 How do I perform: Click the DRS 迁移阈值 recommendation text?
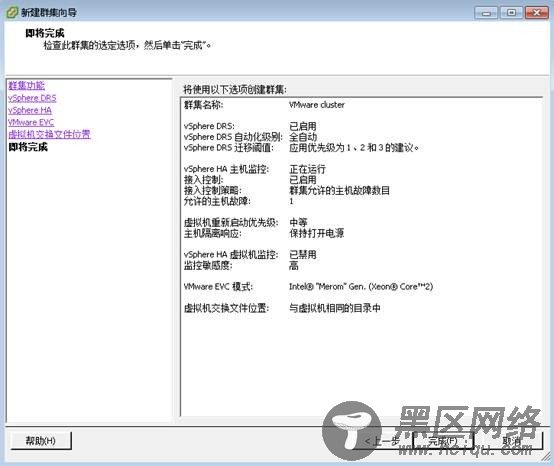click(x=354, y=147)
